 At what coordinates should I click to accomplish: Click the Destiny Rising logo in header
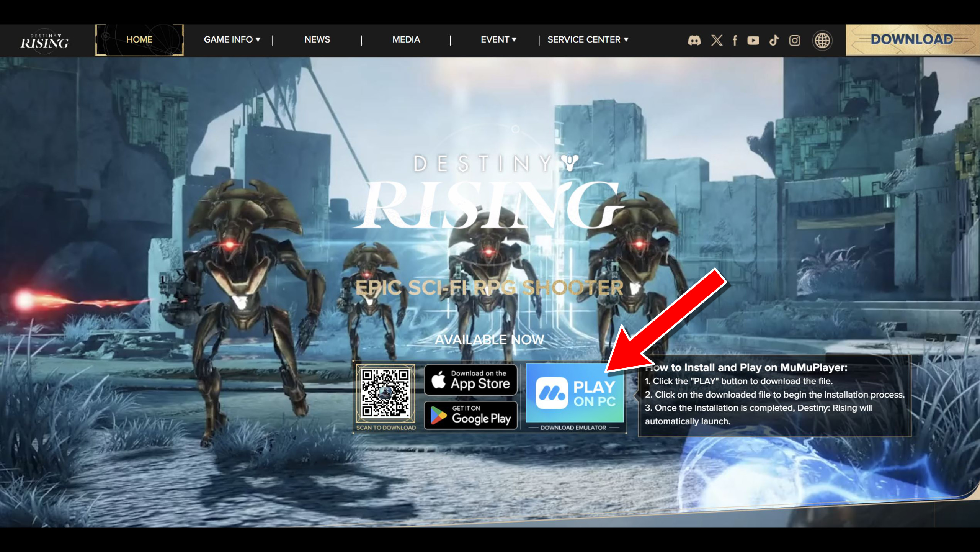pyautogui.click(x=45, y=40)
